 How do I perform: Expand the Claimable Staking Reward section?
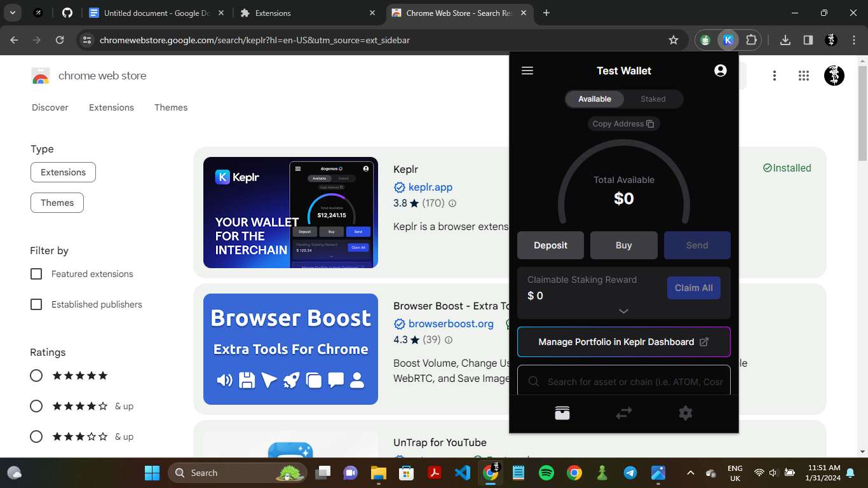point(624,311)
